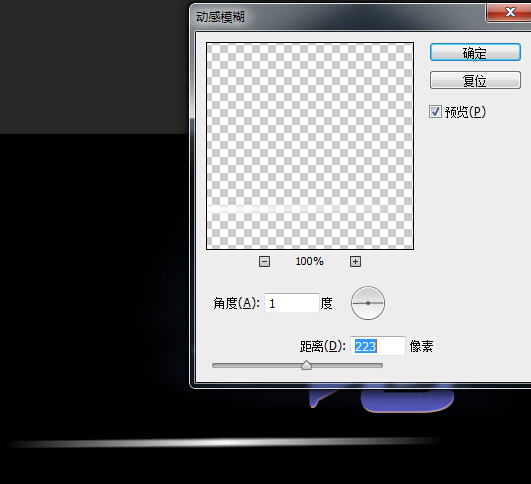Click the 动感模糊 dialog title bar
This screenshot has width=531, height=484.
[x=339, y=17]
